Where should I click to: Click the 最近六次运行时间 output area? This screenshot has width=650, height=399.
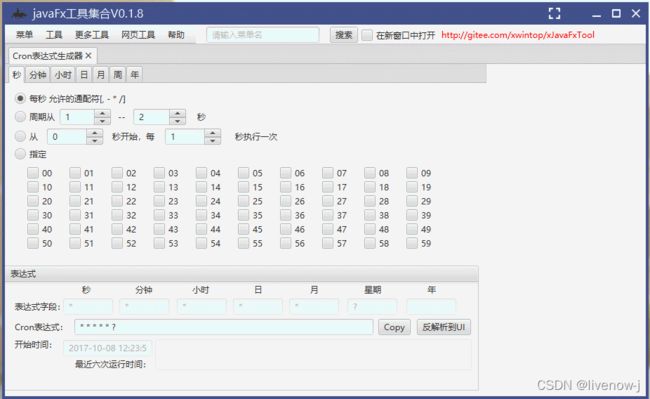pos(313,354)
